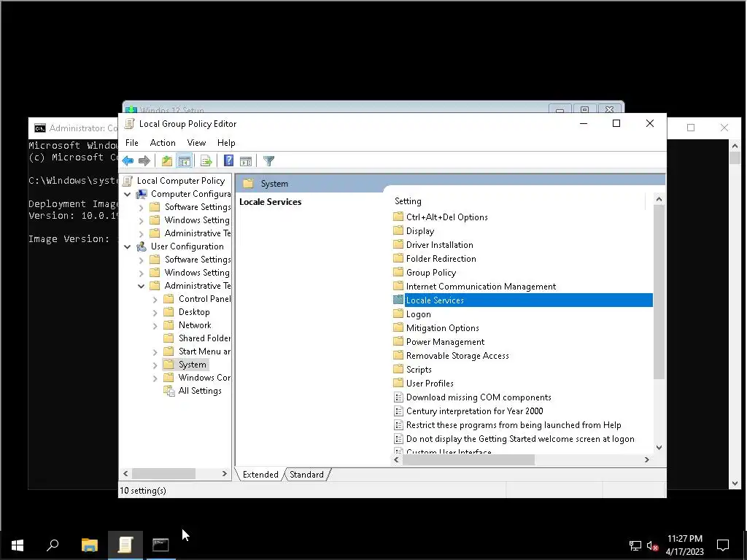
Task: Collapse the User Configuration node
Action: click(x=127, y=246)
